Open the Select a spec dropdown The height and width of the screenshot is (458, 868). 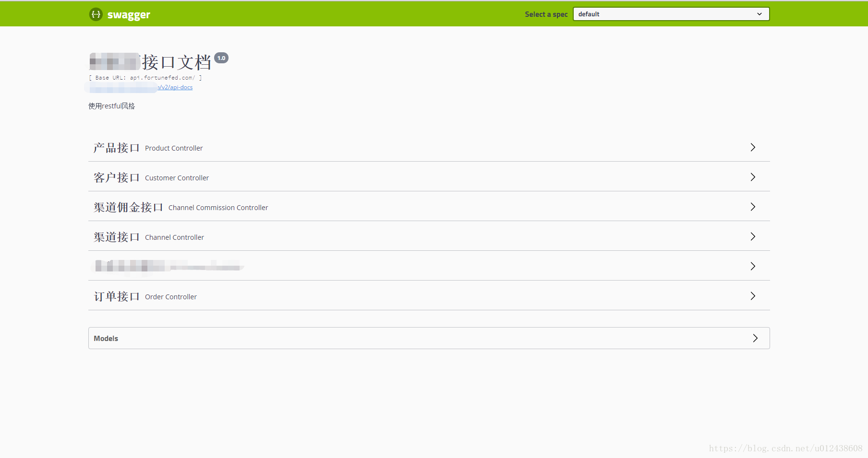tap(671, 14)
